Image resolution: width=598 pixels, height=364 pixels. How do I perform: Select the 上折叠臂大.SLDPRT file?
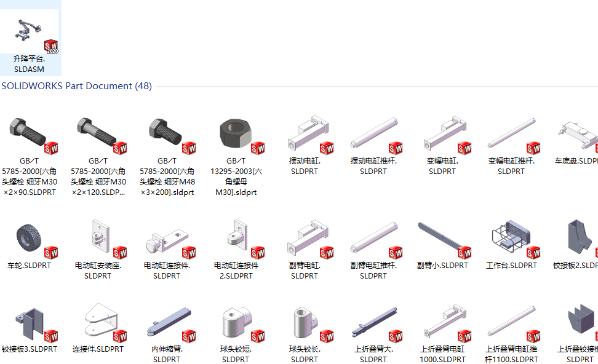374,333
